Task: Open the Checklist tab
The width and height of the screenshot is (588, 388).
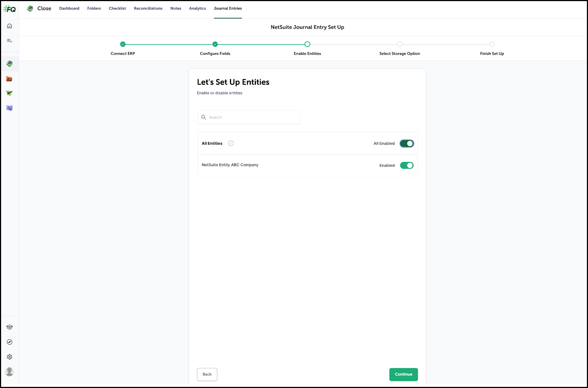Action: 117,8
